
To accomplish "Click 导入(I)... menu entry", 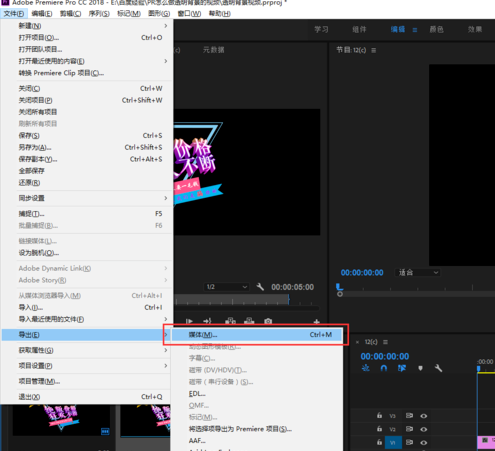I will tap(87, 307).
